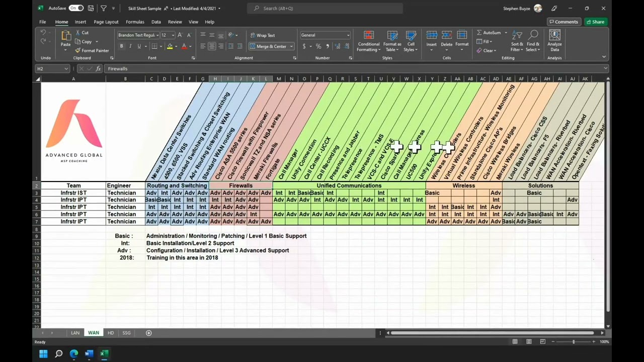Toggle Center horizontal alignment

[212, 46]
